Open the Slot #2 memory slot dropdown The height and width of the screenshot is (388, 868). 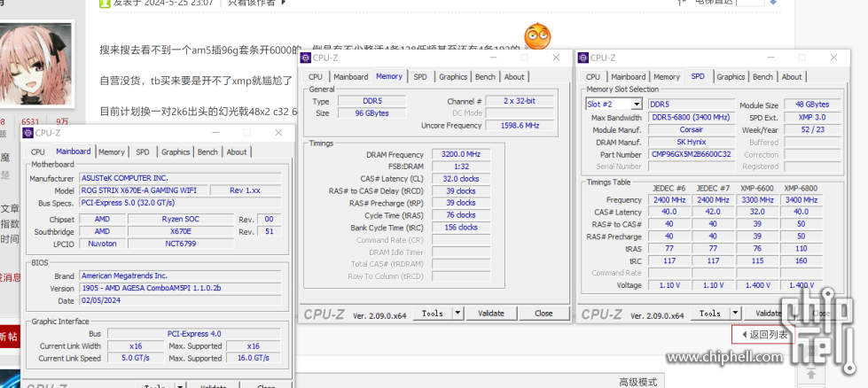click(x=614, y=104)
